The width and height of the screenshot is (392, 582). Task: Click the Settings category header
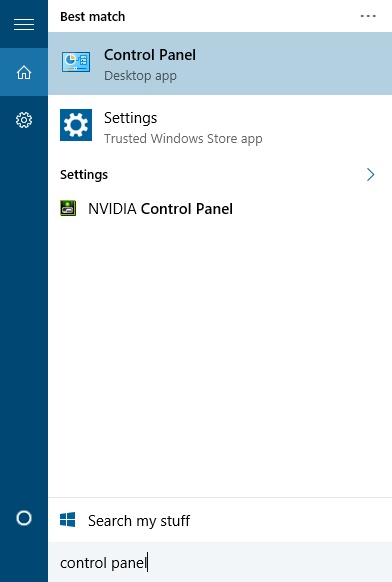[x=84, y=174]
